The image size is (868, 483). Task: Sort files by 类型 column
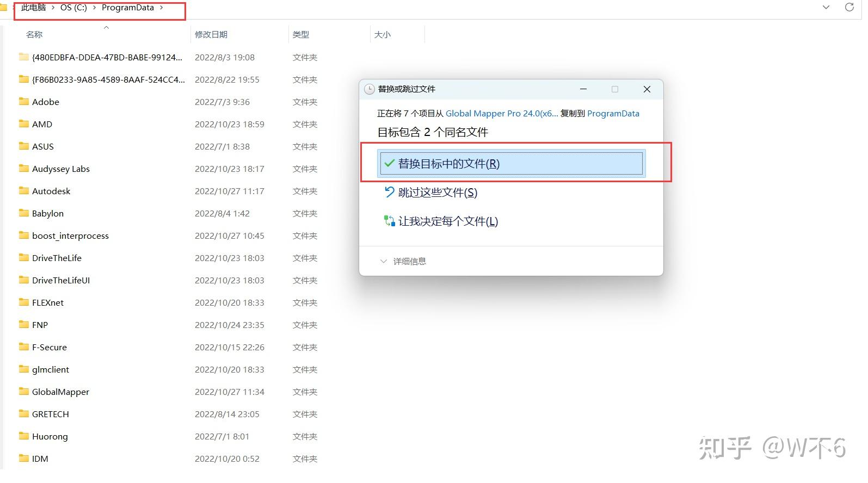click(x=301, y=34)
